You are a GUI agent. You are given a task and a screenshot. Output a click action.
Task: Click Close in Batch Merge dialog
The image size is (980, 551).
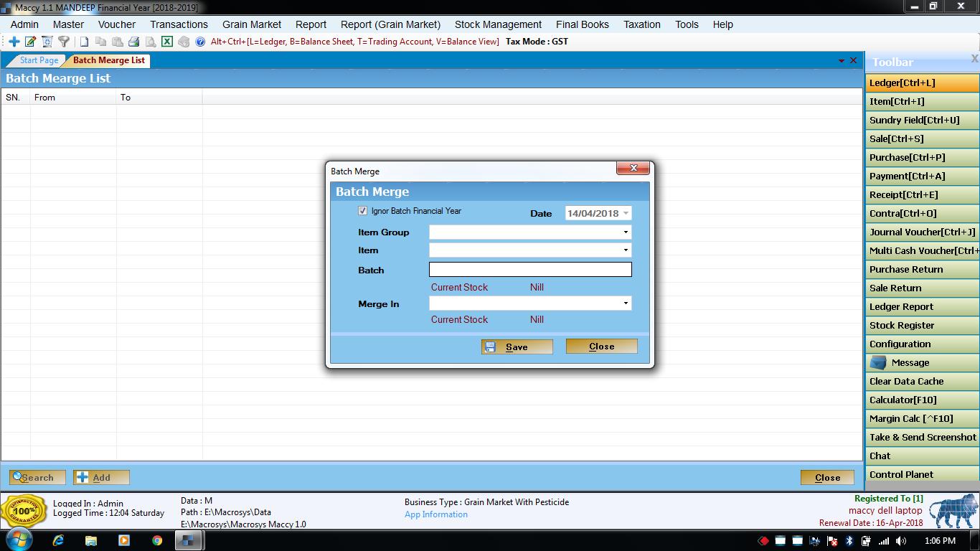[601, 346]
